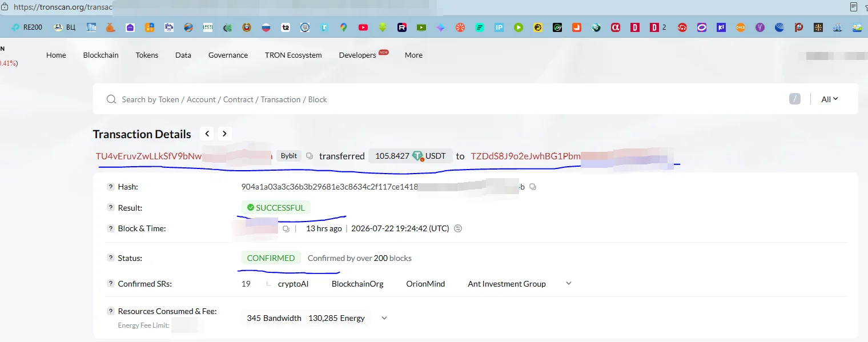Expand Resources Consumed & Fee details
The height and width of the screenshot is (342, 868).
pyautogui.click(x=384, y=318)
